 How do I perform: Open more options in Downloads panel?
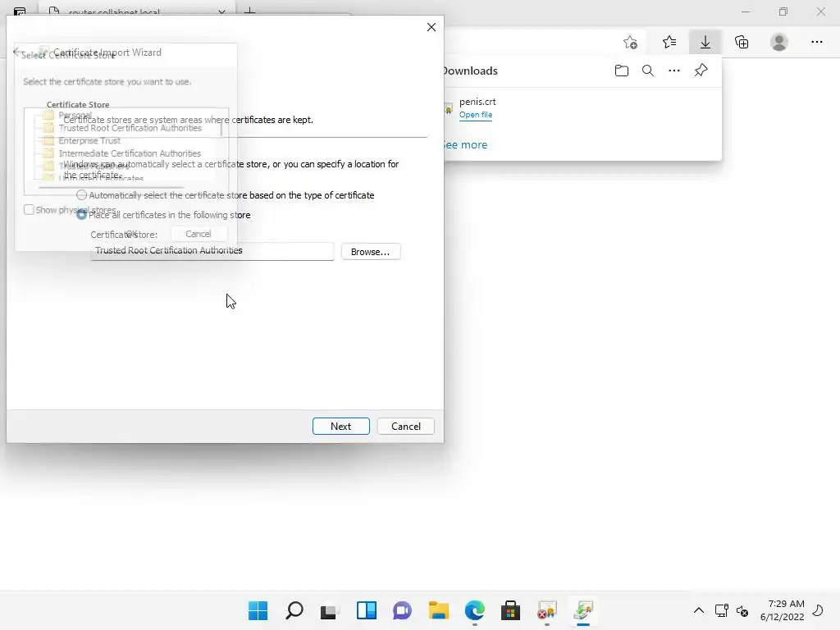click(674, 71)
